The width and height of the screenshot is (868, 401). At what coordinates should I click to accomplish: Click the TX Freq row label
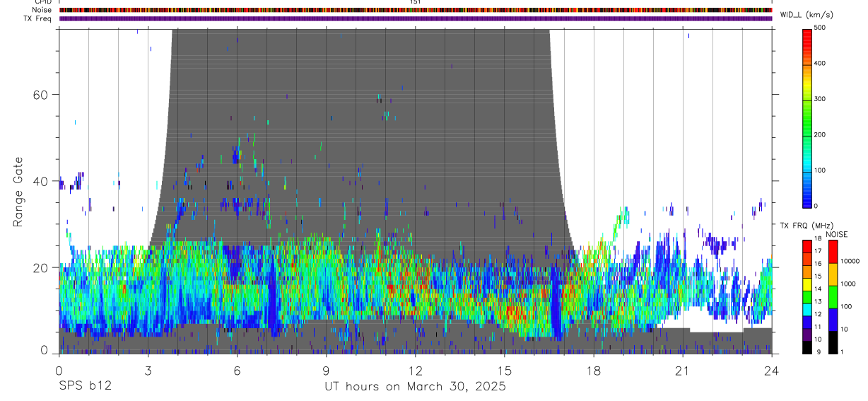pyautogui.click(x=37, y=18)
